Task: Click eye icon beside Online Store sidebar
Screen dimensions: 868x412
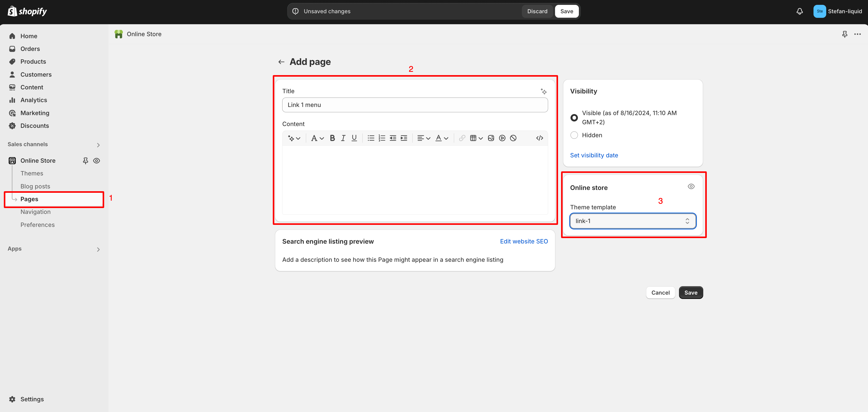Action: point(96,161)
